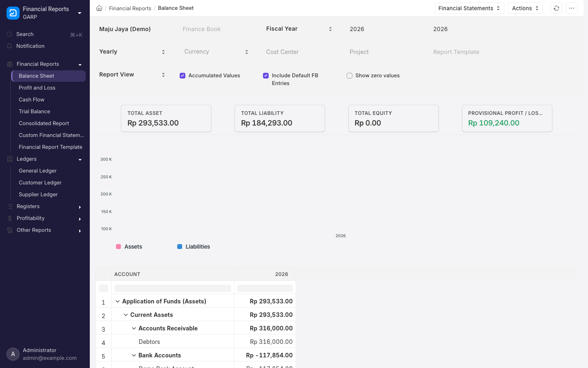The image size is (588, 368).
Task: Click the Search magnifier icon in sidebar
Action: [x=10, y=34]
